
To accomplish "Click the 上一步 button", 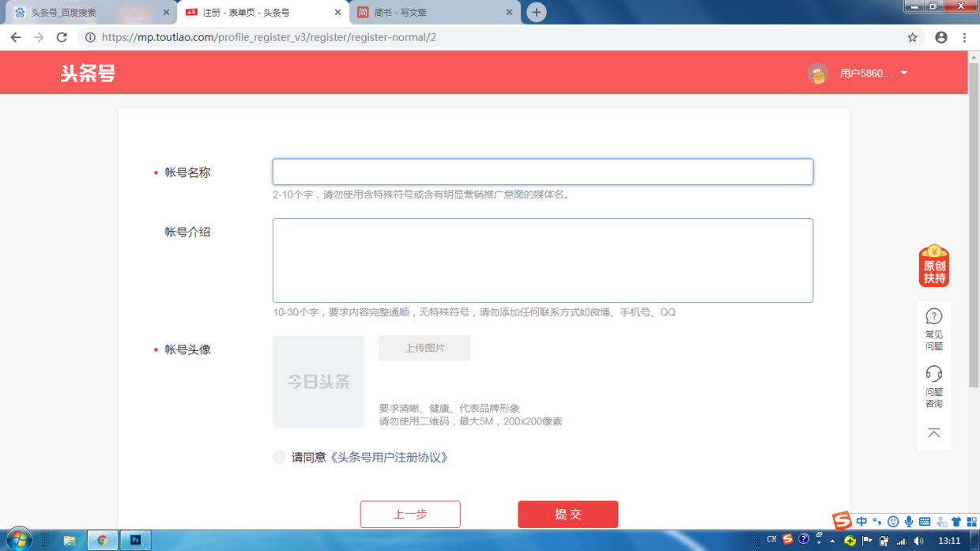I will click(410, 515).
